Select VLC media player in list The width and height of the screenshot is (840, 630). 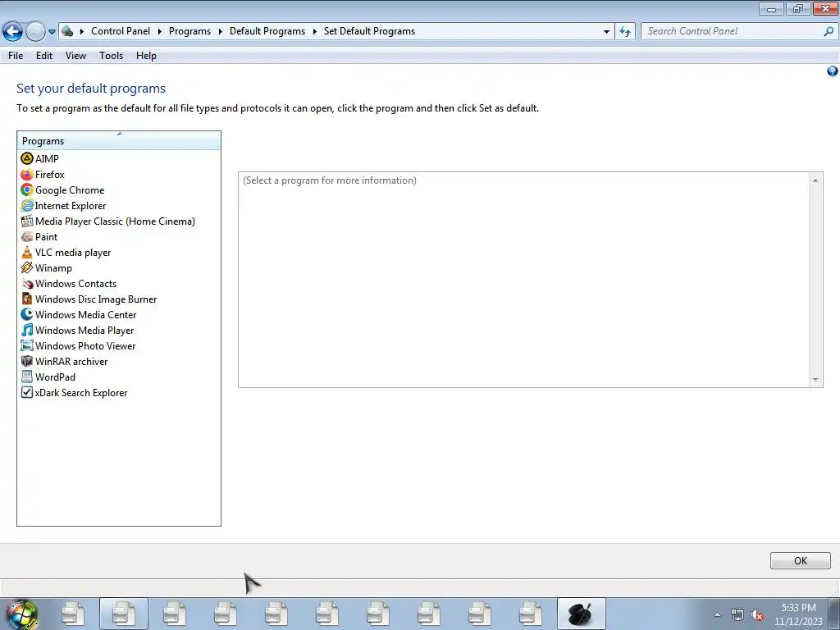73,253
